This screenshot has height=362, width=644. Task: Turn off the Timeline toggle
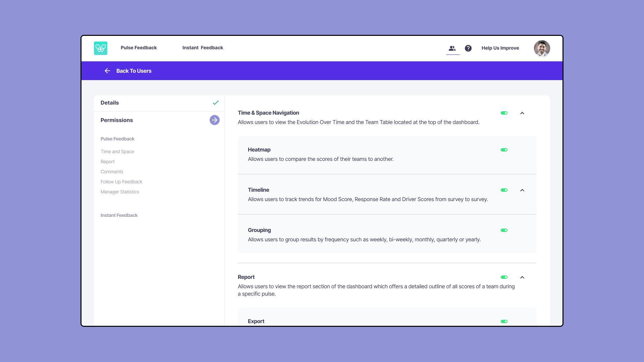[504, 190]
